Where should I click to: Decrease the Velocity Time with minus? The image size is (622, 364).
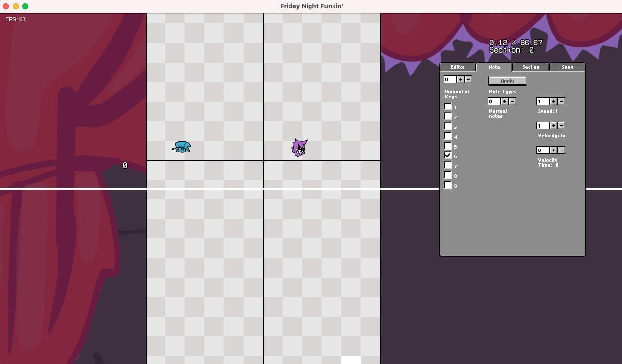pos(561,150)
